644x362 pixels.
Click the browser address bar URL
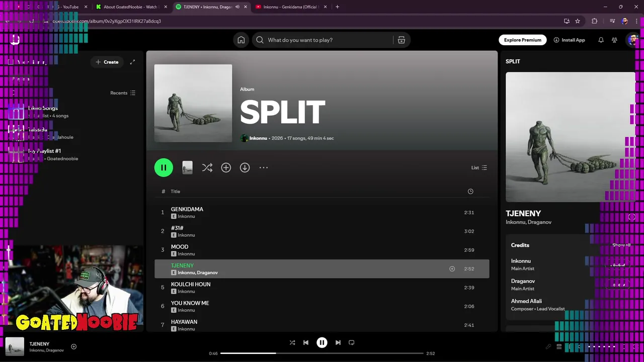tap(107, 21)
